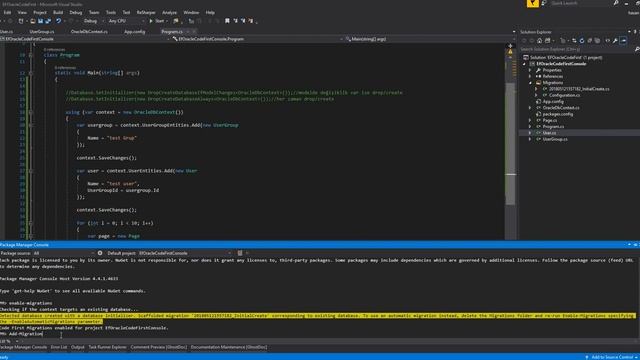Click Sync with Active Document icon
This screenshot has height=360, width=640.
tap(574, 40)
